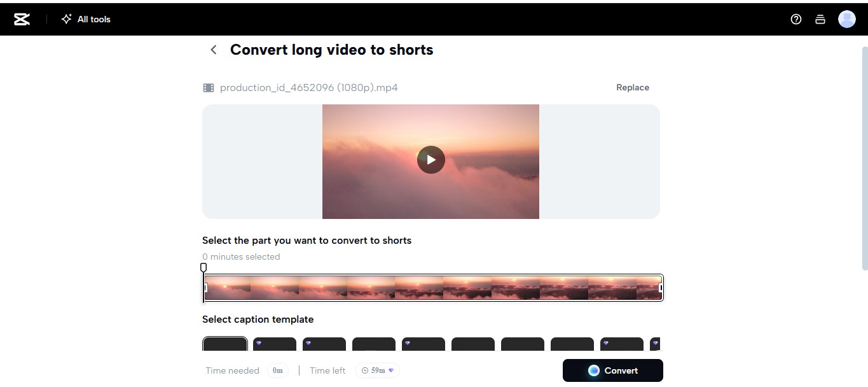The width and height of the screenshot is (868, 387).
Task: Open the workspace drawer icon near profile
Action: coord(820,19)
